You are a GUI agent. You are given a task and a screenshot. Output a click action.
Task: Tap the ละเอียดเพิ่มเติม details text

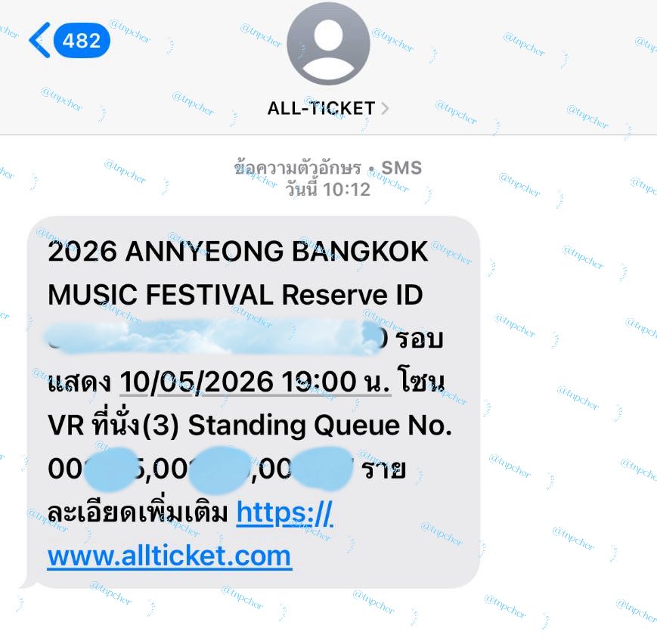[x=138, y=512]
